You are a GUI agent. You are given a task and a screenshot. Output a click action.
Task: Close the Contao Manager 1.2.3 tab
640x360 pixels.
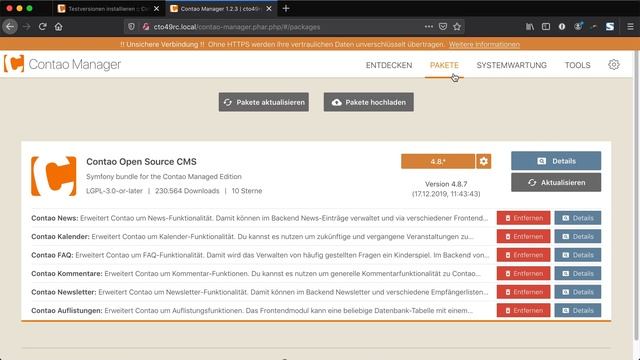point(269,9)
